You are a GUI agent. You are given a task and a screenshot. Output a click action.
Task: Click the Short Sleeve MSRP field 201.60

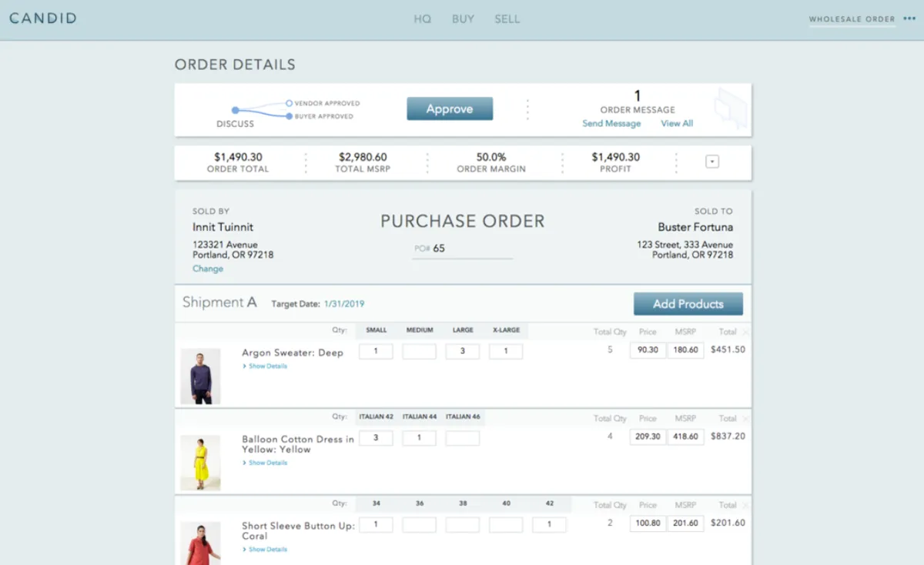pos(685,524)
